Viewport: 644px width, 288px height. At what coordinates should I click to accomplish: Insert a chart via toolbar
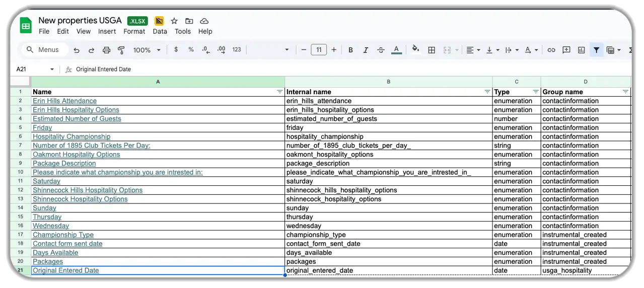(582, 50)
